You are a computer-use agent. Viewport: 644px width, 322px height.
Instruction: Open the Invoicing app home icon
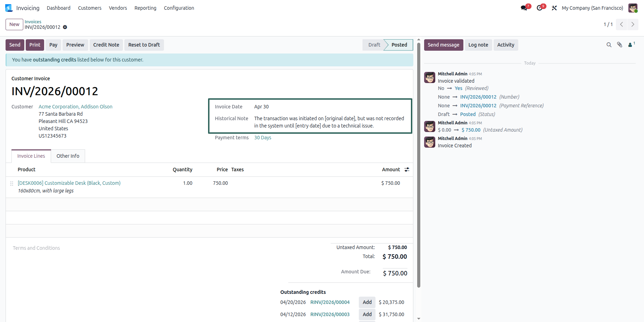coord(9,8)
